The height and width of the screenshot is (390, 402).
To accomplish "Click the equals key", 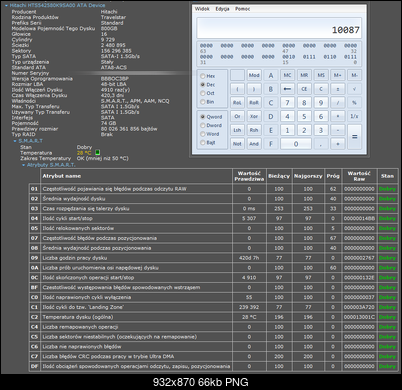I will [x=354, y=137].
